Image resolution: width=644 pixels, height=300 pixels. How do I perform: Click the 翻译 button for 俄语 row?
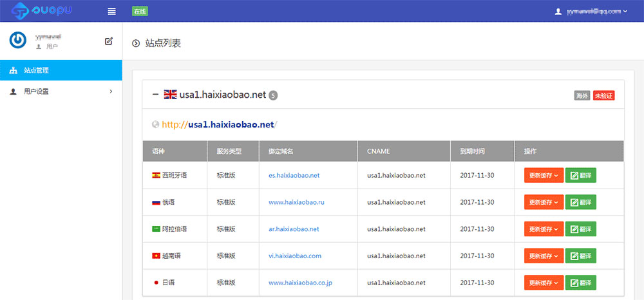(580, 202)
